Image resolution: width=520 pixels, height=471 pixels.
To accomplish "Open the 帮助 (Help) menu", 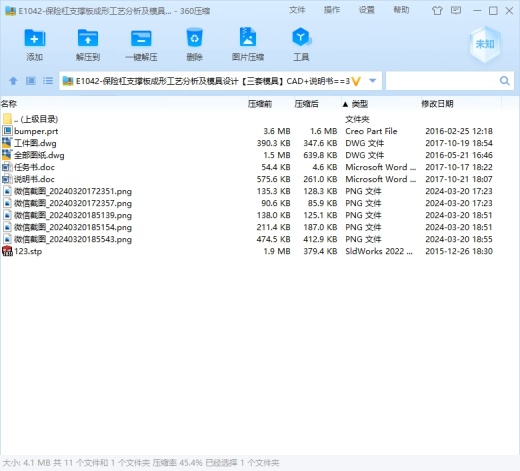I will pyautogui.click(x=401, y=10).
